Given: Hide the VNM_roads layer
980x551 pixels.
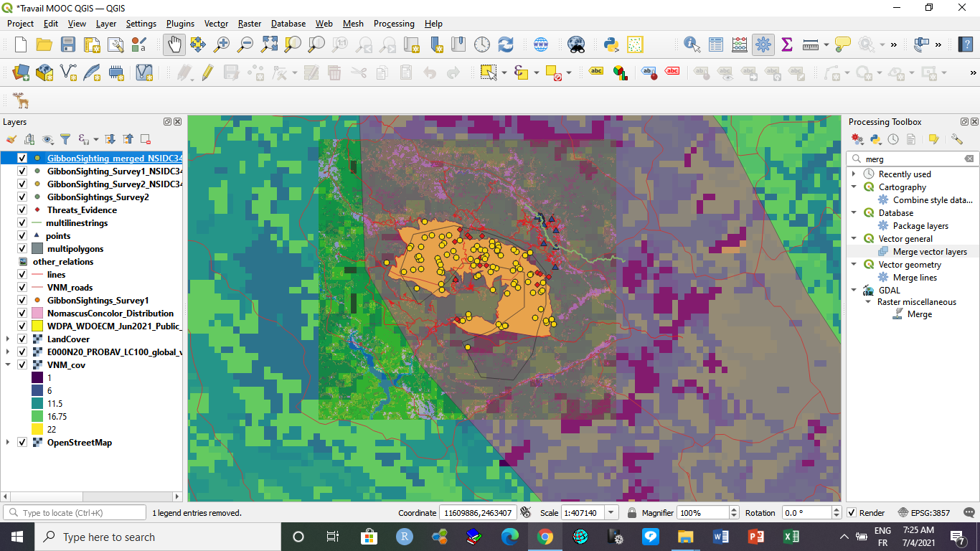Looking at the screenshot, I should (x=22, y=288).
